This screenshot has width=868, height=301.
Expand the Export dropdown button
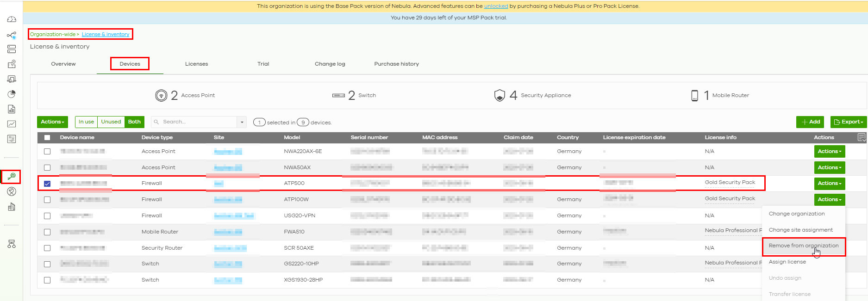pos(848,122)
